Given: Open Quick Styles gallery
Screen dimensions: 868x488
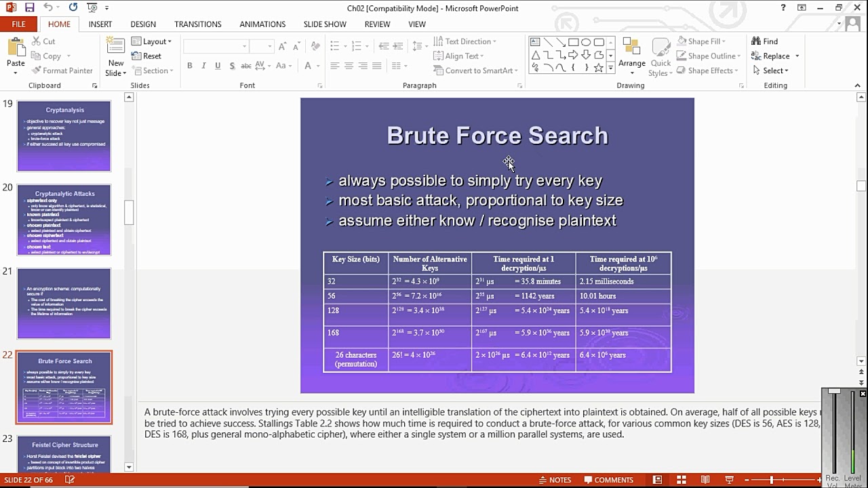Looking at the screenshot, I should pyautogui.click(x=660, y=57).
